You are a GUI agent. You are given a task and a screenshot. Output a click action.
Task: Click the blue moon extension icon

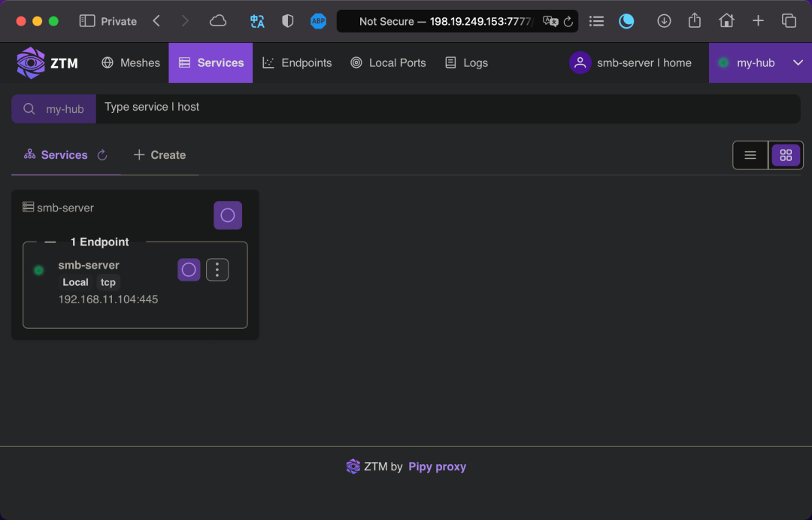[626, 21]
